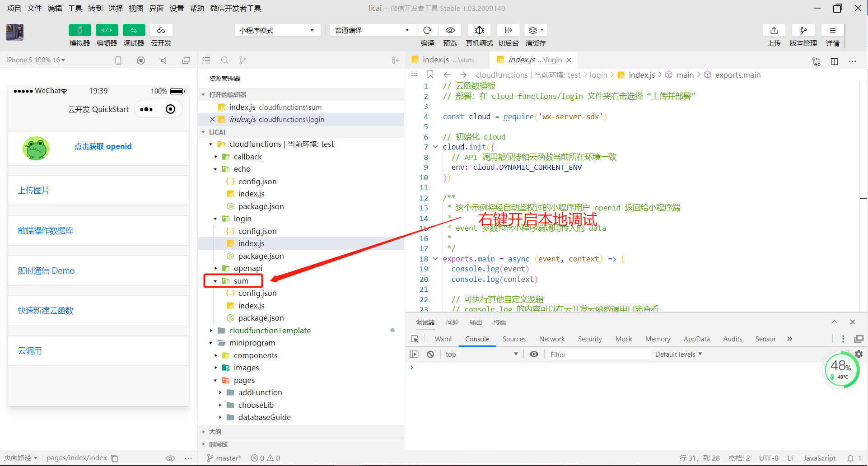Open console settings gear
This screenshot has height=466, width=868.
click(859, 354)
